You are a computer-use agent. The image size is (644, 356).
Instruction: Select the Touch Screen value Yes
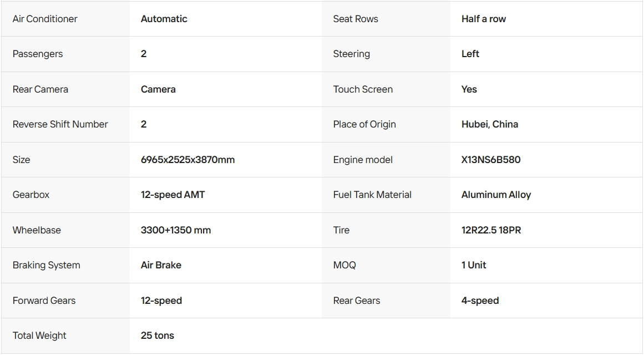[469, 89]
